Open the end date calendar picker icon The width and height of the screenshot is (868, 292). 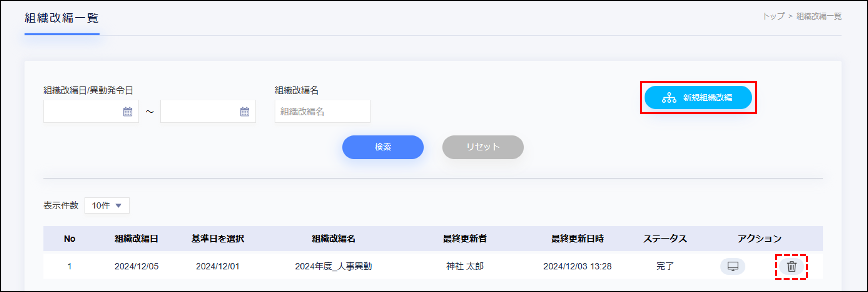245,112
